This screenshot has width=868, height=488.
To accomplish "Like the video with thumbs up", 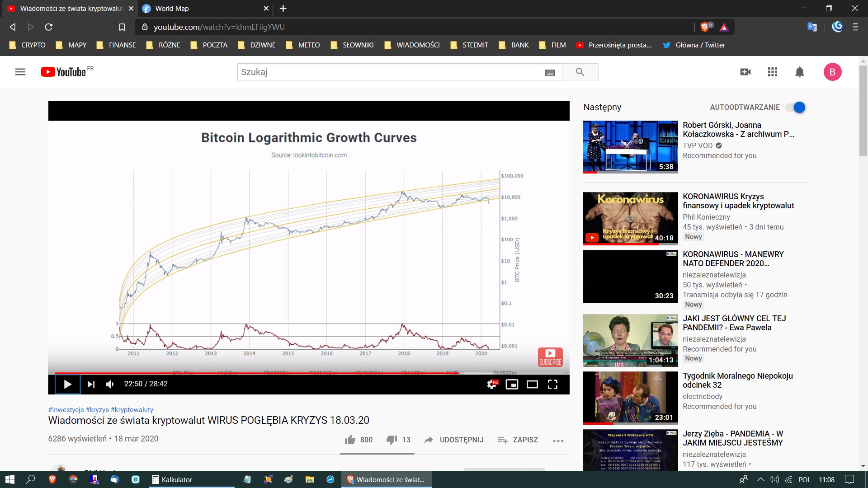I will (x=359, y=440).
